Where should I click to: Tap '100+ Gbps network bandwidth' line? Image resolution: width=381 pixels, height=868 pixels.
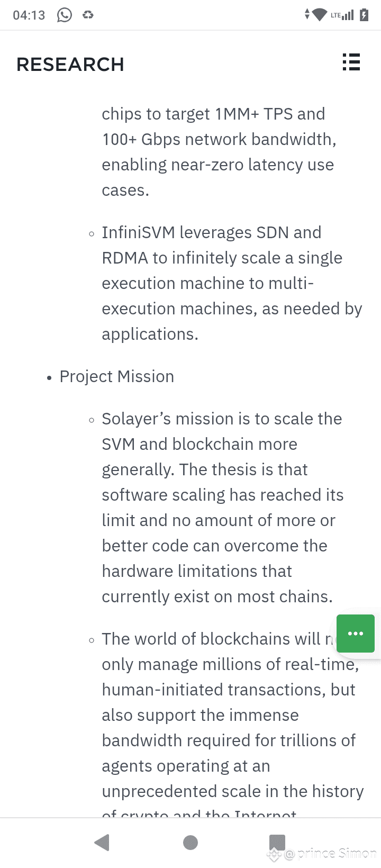point(219,139)
